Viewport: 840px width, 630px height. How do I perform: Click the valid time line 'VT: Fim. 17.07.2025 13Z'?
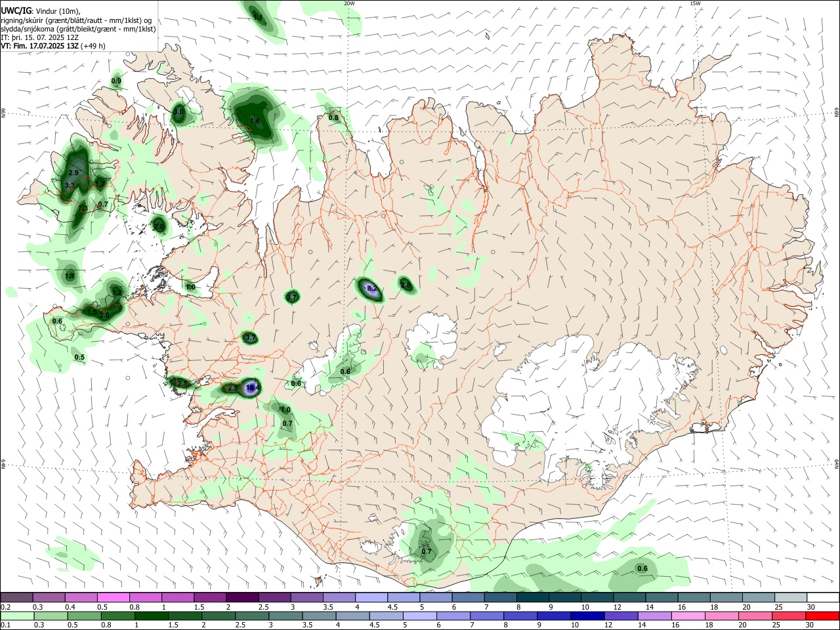[53, 46]
